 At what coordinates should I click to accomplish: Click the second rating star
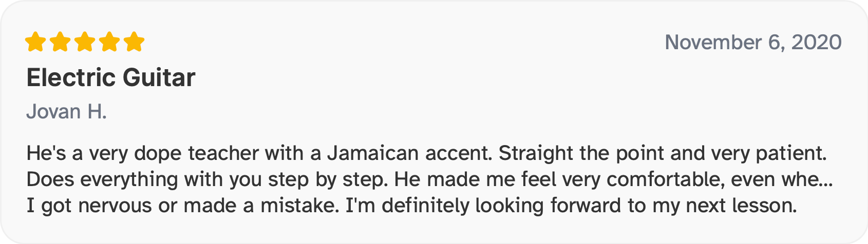[x=60, y=42]
